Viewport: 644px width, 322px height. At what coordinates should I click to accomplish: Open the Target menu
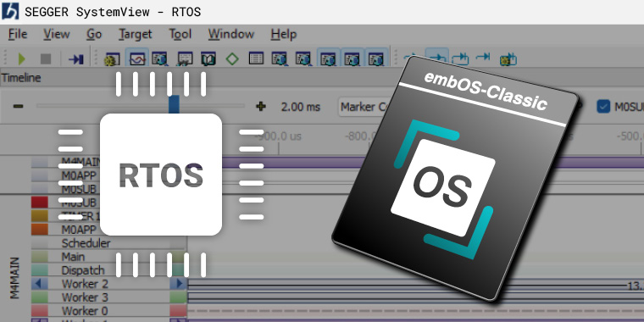pyautogui.click(x=135, y=34)
